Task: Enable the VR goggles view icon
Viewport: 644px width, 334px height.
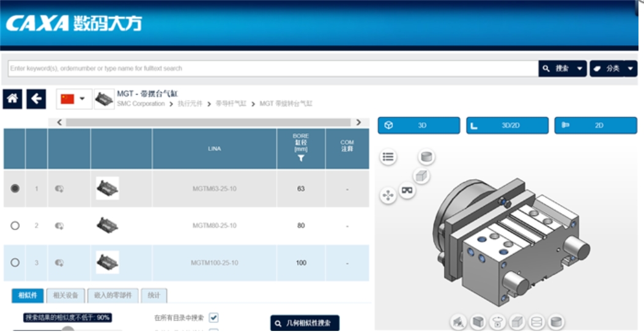Action: tap(407, 190)
